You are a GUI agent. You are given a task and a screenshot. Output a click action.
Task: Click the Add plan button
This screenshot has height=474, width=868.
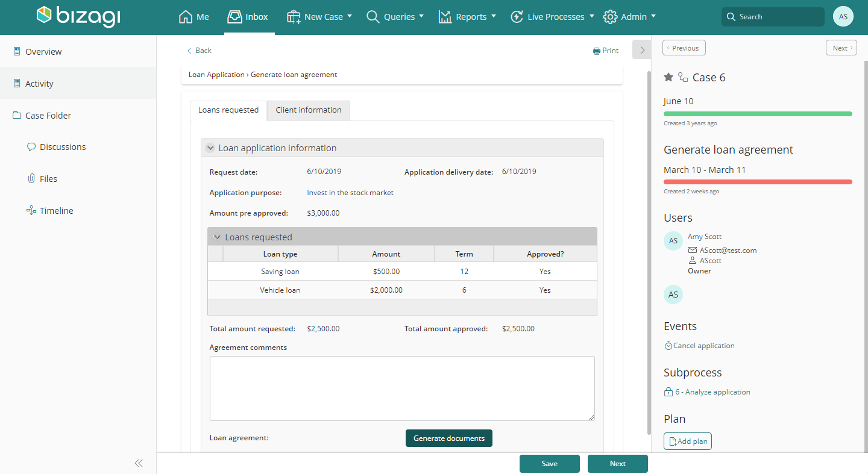[688, 441]
